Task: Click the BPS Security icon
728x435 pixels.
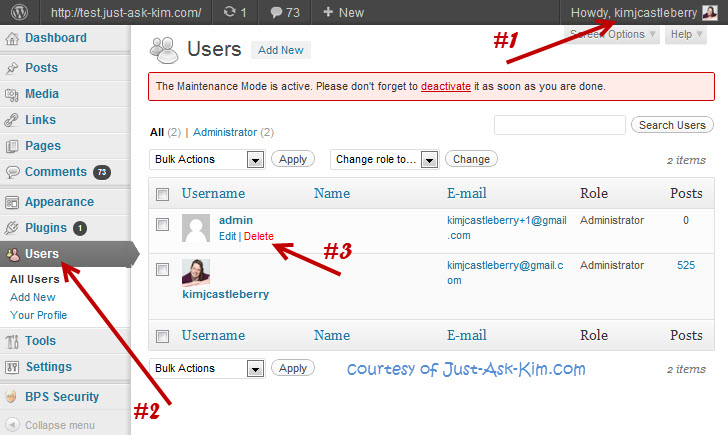Action: (x=12, y=397)
